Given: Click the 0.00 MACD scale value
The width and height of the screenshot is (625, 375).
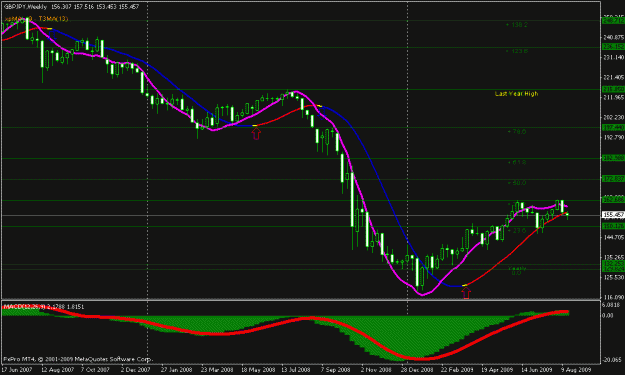Looking at the screenshot, I should pyautogui.click(x=608, y=316).
